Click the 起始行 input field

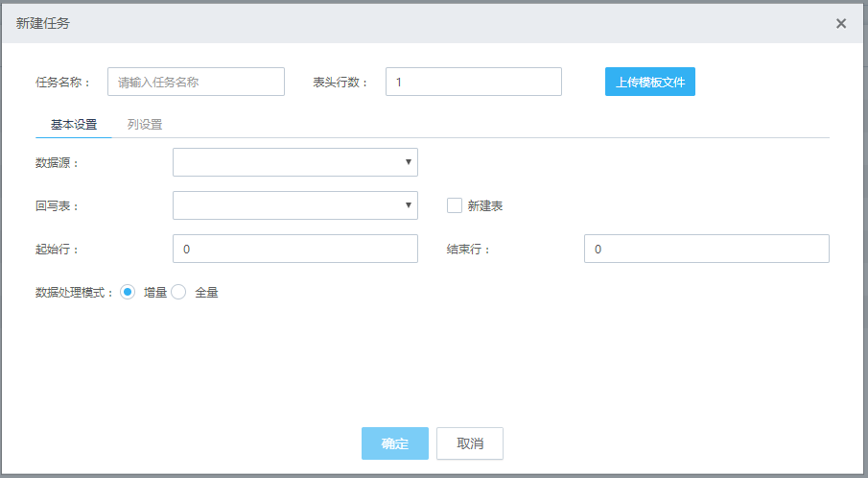pos(295,249)
